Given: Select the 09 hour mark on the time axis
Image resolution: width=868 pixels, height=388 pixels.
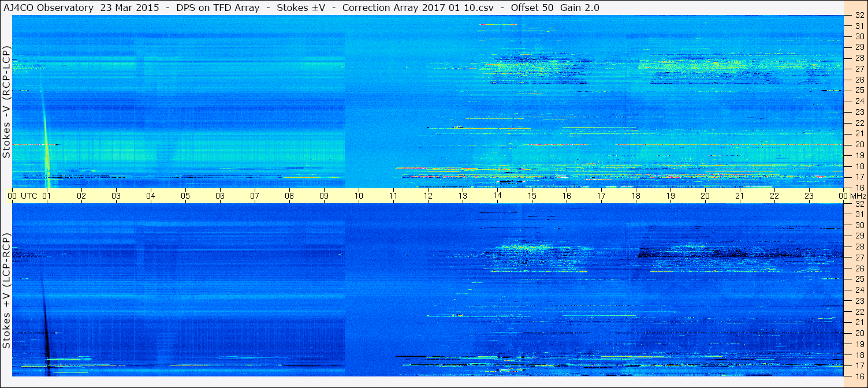Looking at the screenshot, I should click(x=324, y=196).
